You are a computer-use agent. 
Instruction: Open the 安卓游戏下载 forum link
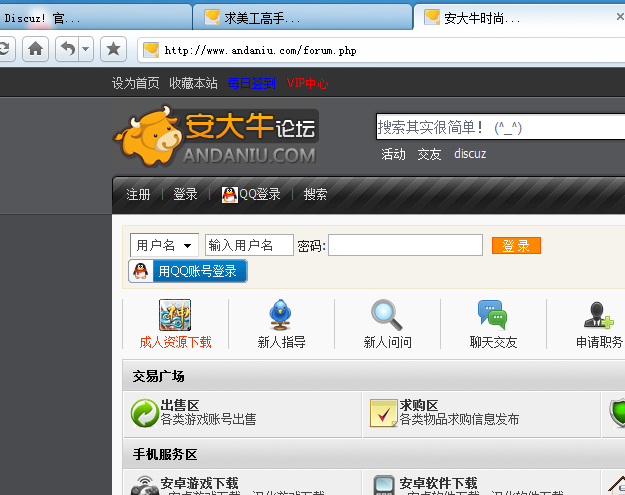199,483
